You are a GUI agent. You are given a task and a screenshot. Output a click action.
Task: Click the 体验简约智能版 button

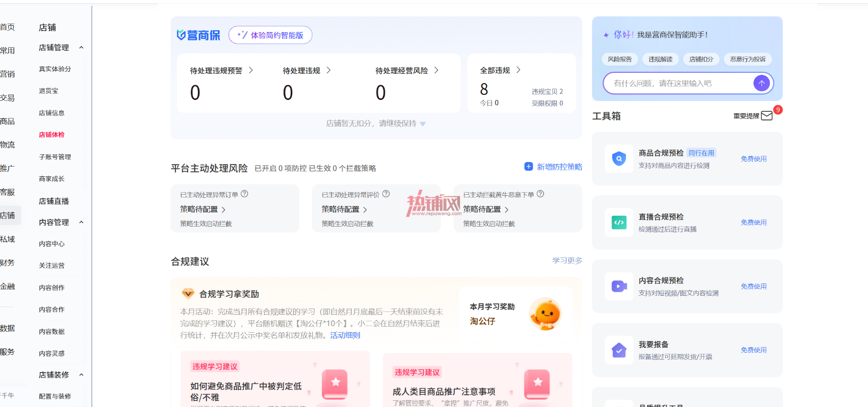(x=270, y=35)
